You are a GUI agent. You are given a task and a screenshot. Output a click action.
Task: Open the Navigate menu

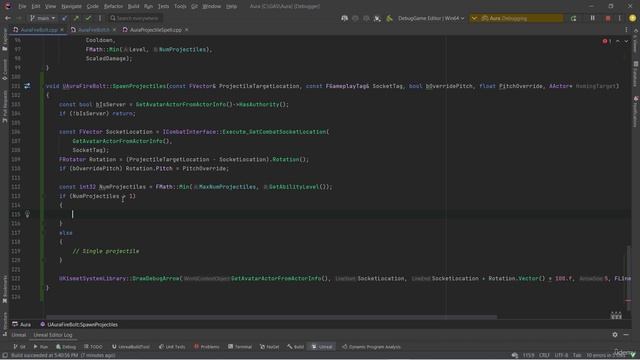tap(71, 6)
